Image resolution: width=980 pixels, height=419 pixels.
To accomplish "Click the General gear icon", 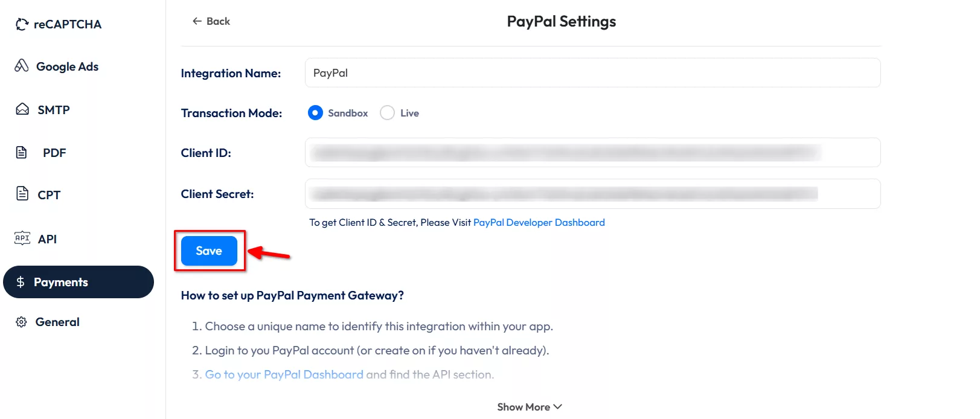I will tap(21, 322).
